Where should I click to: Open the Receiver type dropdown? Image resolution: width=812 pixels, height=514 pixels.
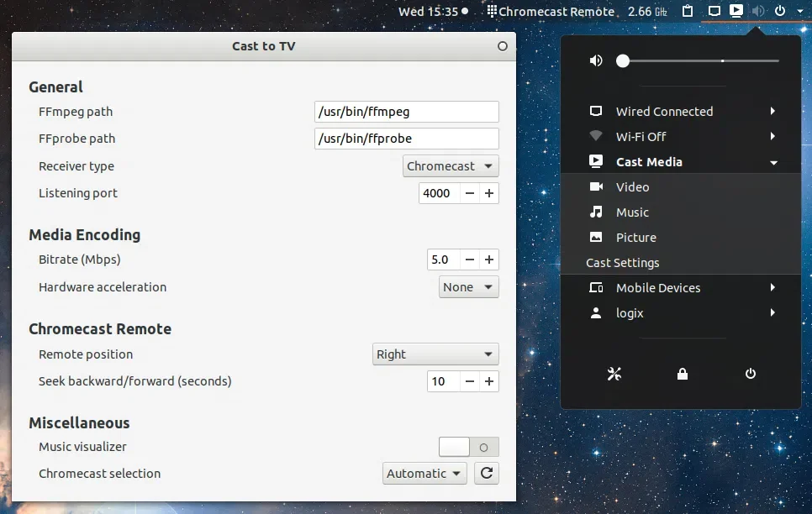(451, 166)
